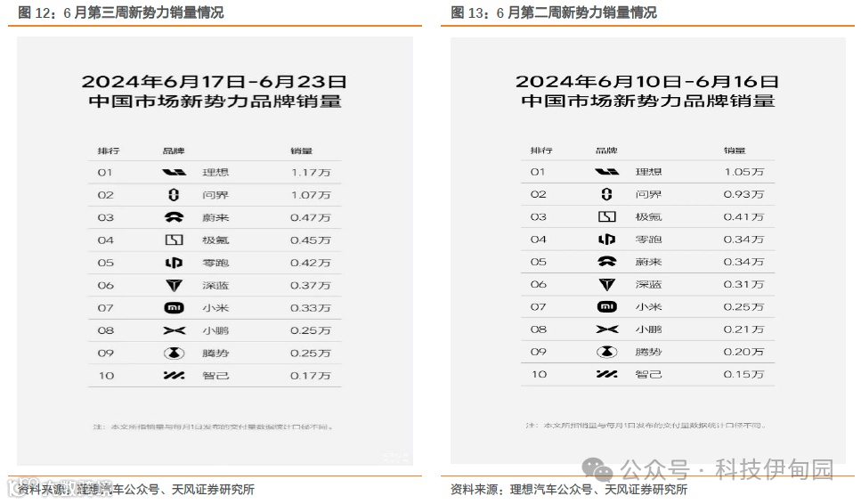The image size is (861, 504).
Task: Click the 腾势 logo in the June 10–16 table
Action: point(606,352)
